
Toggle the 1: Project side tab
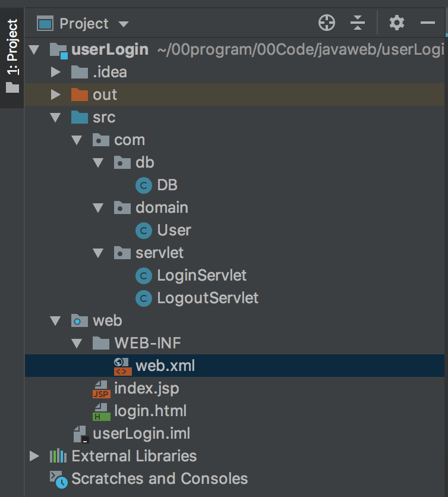[12, 58]
